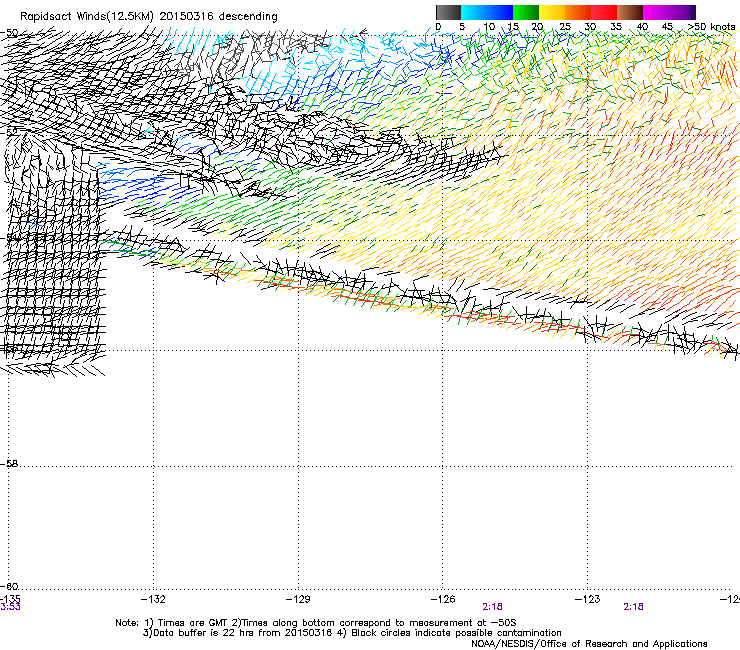
Task: Click the ">50 knots" legend label
Action: pos(711,27)
